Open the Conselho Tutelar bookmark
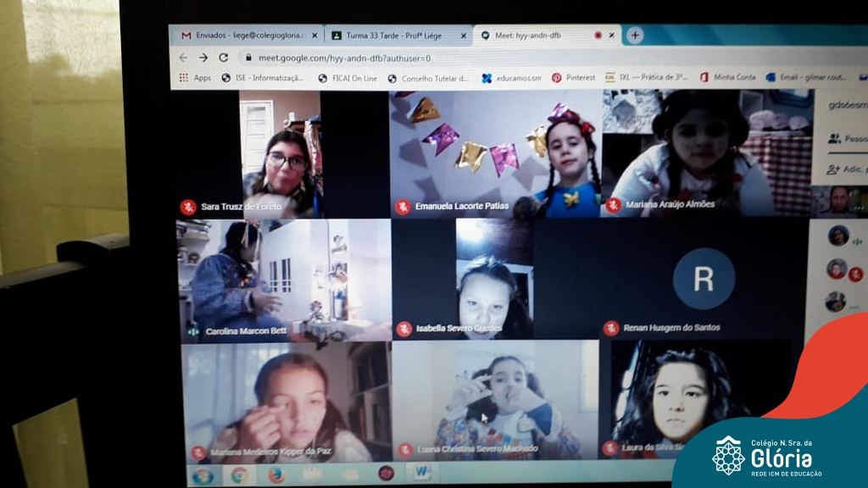Image resolution: width=868 pixels, height=488 pixels. tap(428, 79)
